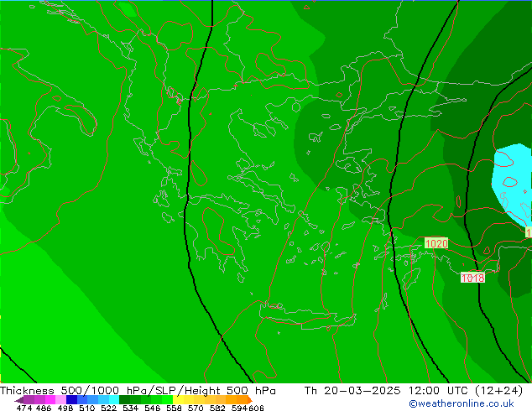The image size is (532, 411).
Task: Select the bright yellow legend swatch at 558
Action: pos(178,400)
